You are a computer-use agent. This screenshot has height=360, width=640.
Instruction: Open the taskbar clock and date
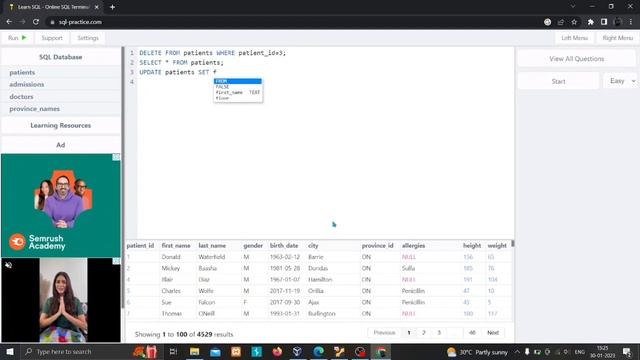602,352
